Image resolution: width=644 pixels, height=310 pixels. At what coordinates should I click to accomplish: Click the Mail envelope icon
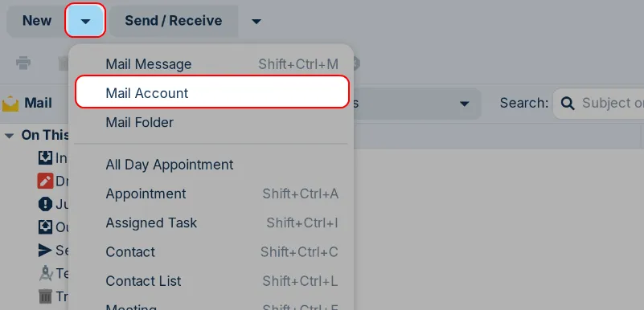[x=10, y=104]
